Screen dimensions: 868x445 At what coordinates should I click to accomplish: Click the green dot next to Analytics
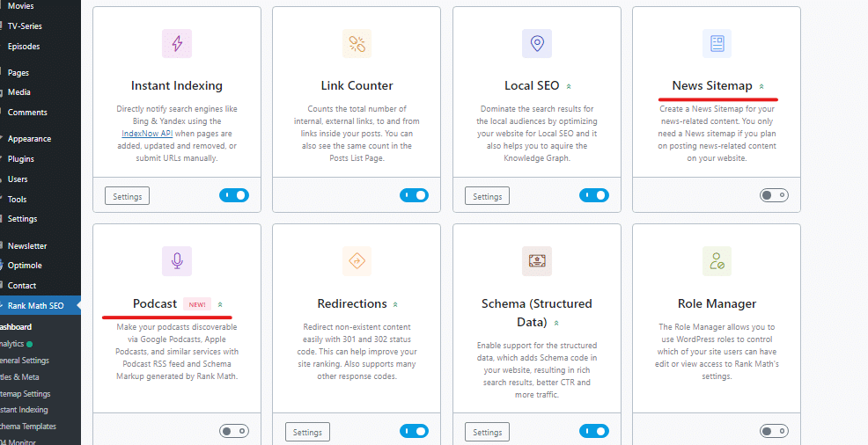coord(29,344)
